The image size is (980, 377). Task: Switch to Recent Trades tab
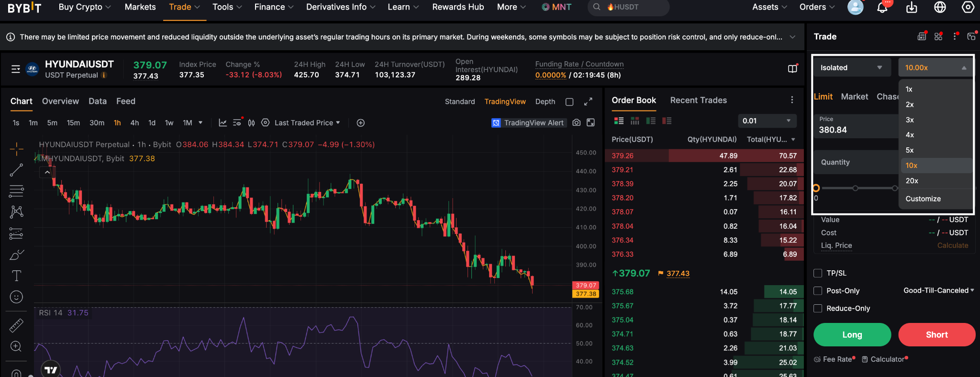(698, 100)
